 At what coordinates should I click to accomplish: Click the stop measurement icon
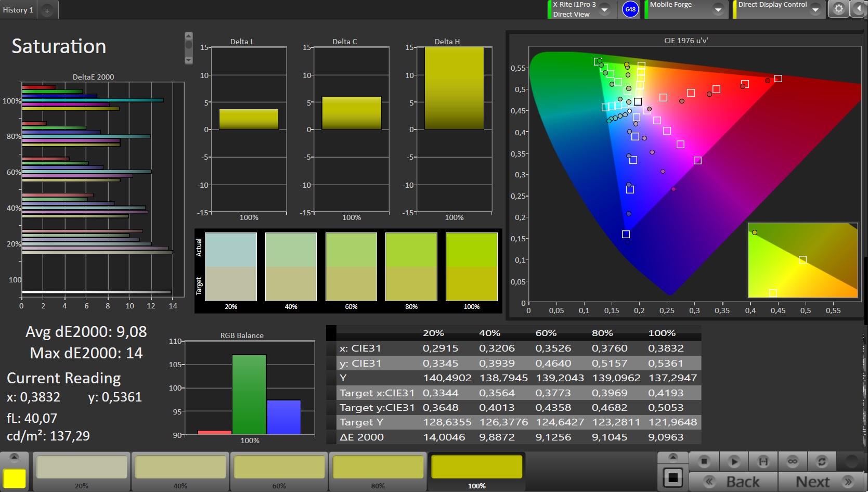point(704,461)
